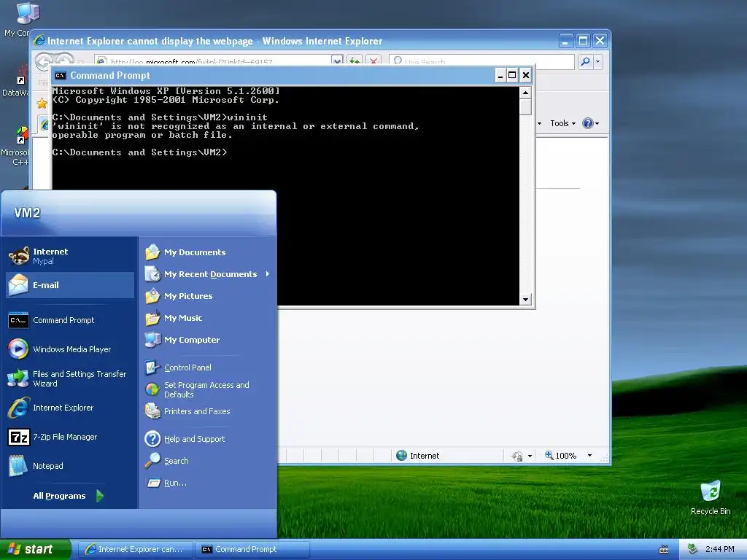Open E-mail from the Start menu
Viewport: 747px width, 560px height.
(x=69, y=285)
